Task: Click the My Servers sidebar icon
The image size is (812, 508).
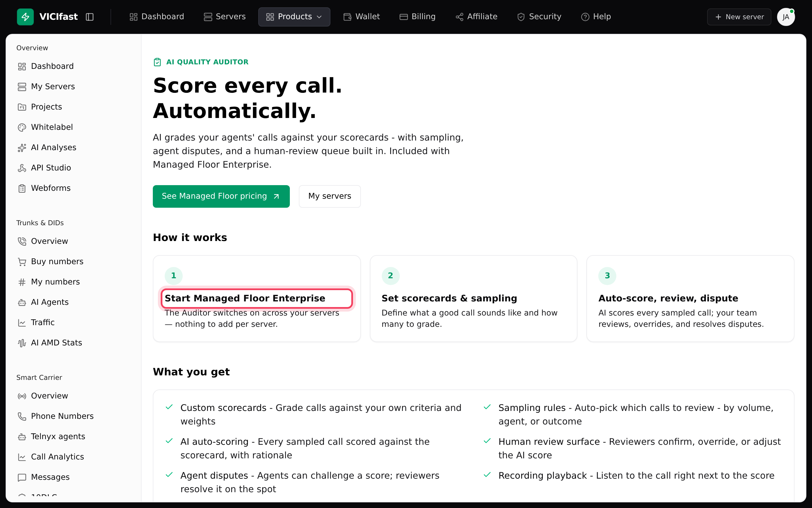Action: point(22,87)
